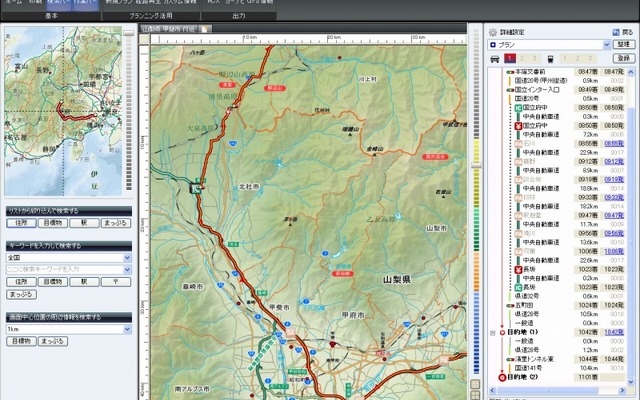Image resolution: width=640 pixels, height=400 pixels.
Task: Open the ホーム menu item
Action: click(x=14, y=2)
